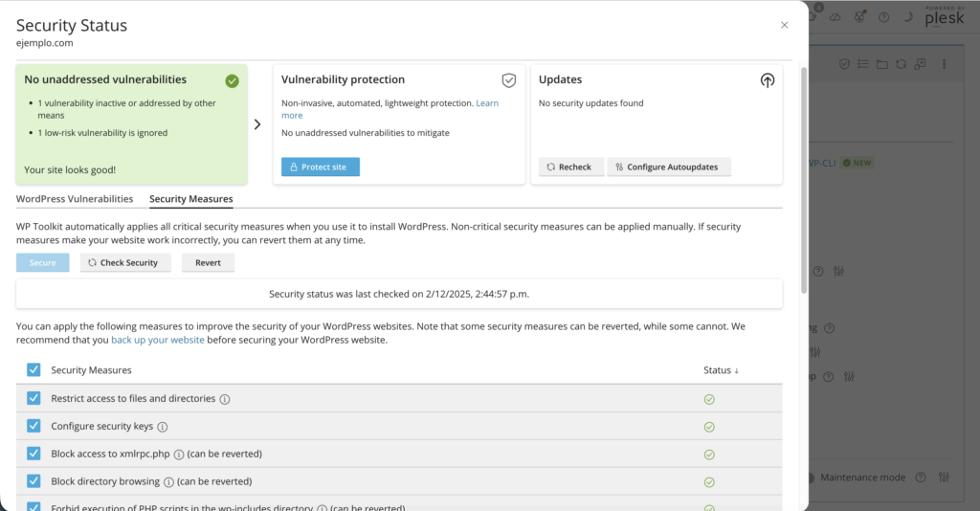Image resolution: width=980 pixels, height=511 pixels.
Task: Select the Security Measures tab
Action: (x=190, y=199)
